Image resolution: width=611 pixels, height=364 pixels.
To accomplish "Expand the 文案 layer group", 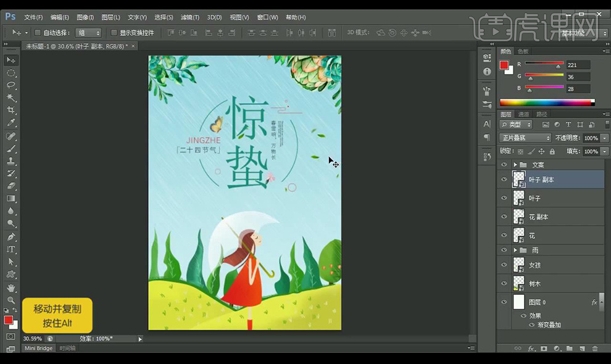I will tap(515, 165).
